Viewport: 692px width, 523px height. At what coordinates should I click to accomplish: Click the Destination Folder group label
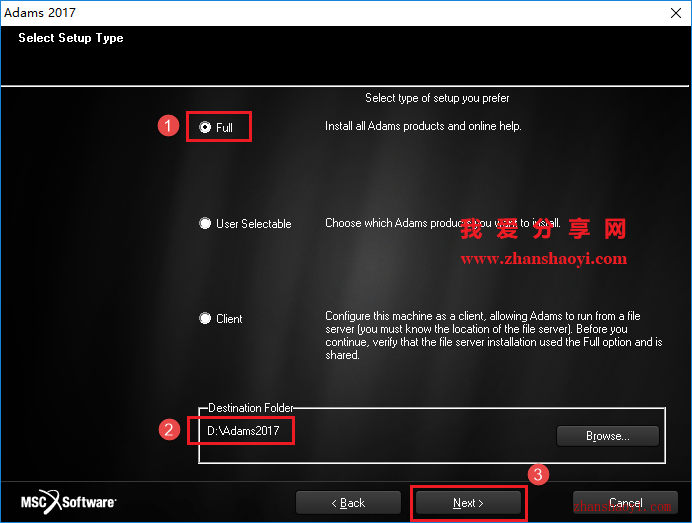251,408
